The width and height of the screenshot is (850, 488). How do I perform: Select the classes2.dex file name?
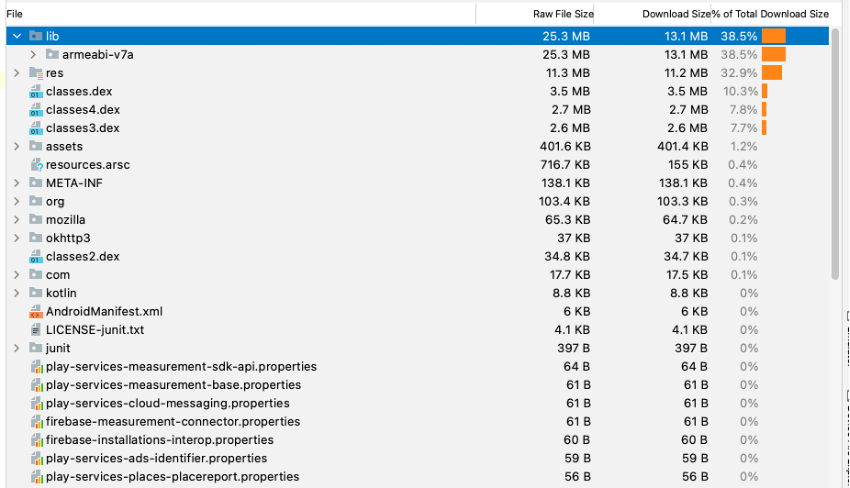83,256
